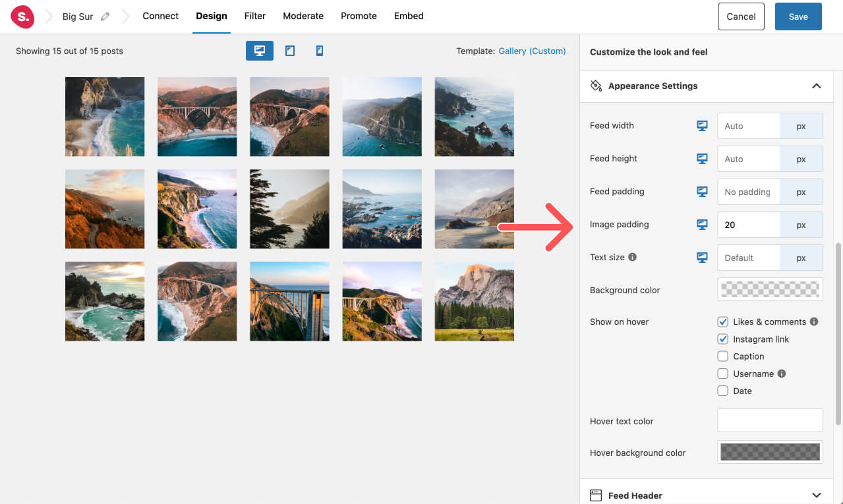Viewport: 843px width, 504px height.
Task: Click the Feed Header panel icon
Action: [596, 495]
